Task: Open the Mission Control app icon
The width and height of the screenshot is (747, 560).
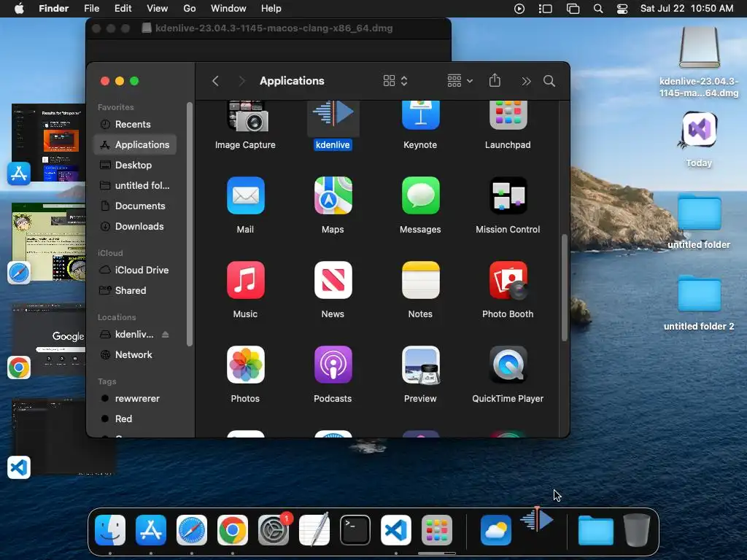Action: pyautogui.click(x=508, y=195)
